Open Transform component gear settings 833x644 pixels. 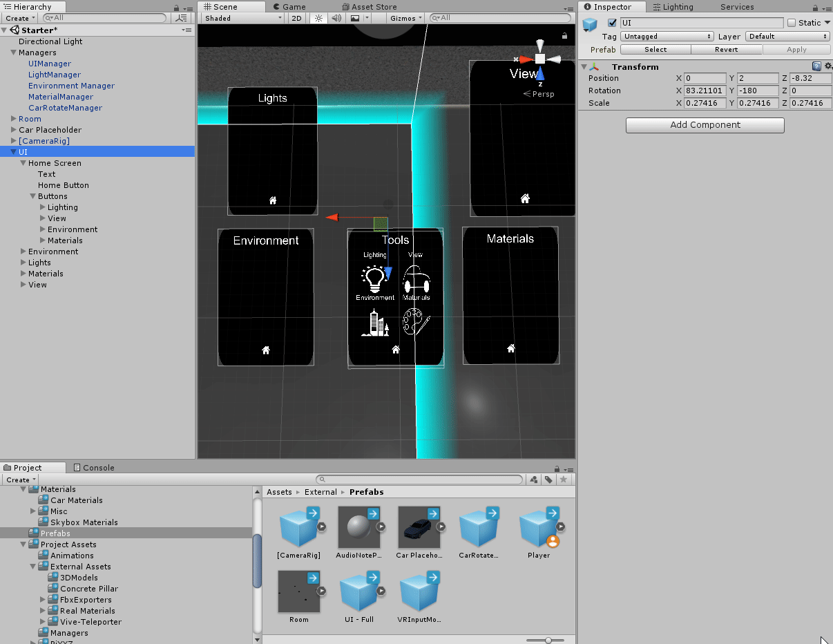[827, 66]
